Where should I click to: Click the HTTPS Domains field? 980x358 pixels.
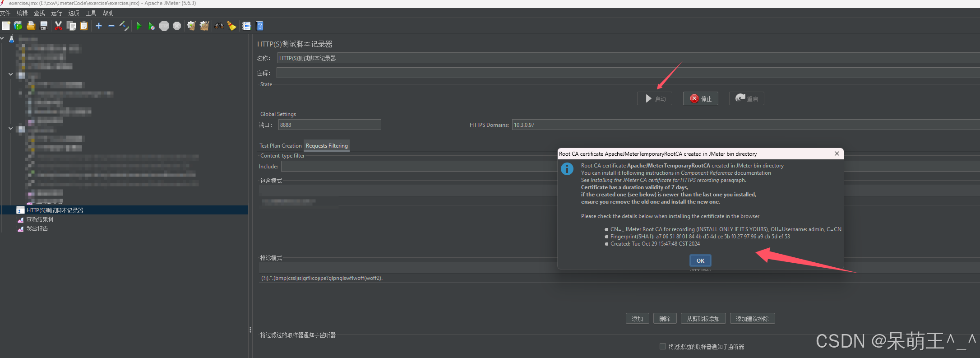[x=746, y=125]
